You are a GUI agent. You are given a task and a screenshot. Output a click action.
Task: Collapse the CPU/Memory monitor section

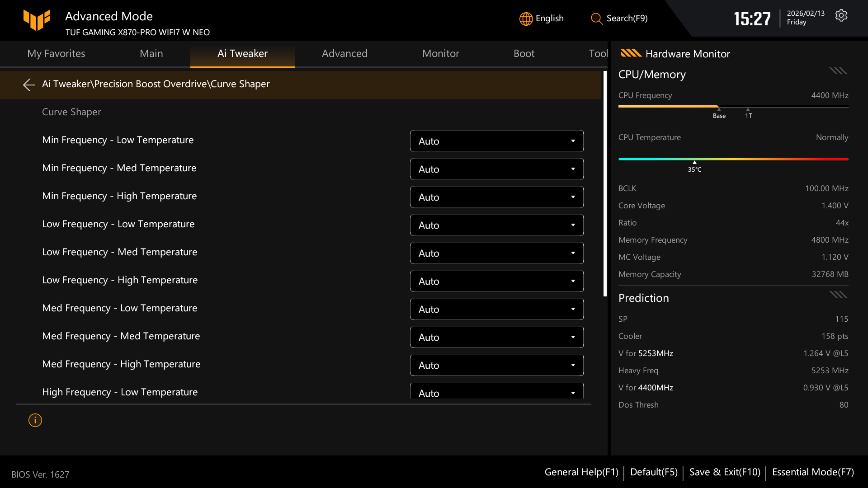[838, 70]
